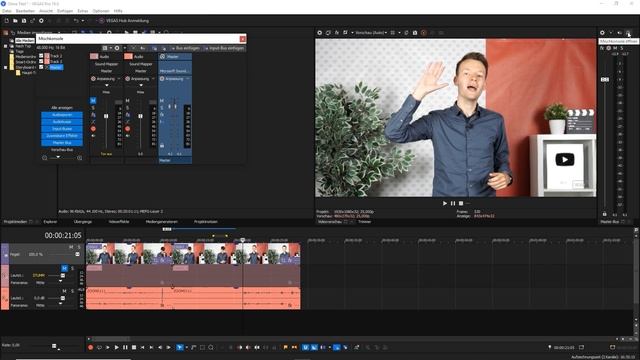Open the Einfügen menu
The image size is (640, 360).
click(x=65, y=11)
